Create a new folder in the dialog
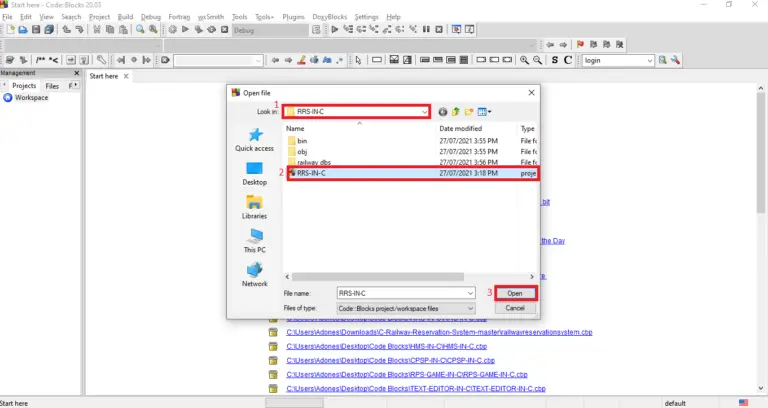The width and height of the screenshot is (768, 408). tap(469, 112)
